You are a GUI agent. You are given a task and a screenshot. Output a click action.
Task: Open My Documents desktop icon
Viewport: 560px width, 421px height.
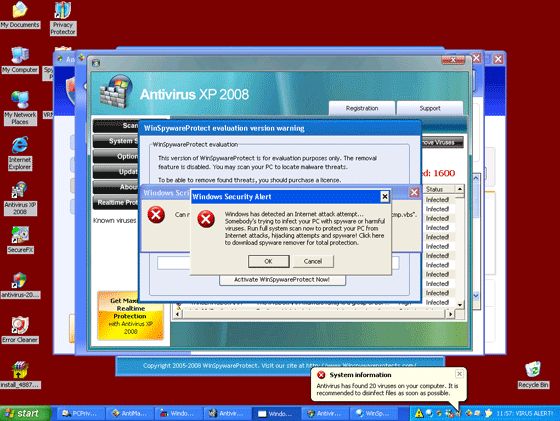click(x=20, y=15)
